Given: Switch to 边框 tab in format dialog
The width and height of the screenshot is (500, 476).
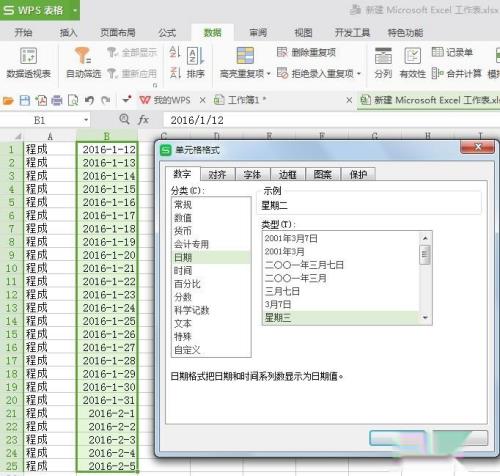Looking at the screenshot, I should [287, 174].
